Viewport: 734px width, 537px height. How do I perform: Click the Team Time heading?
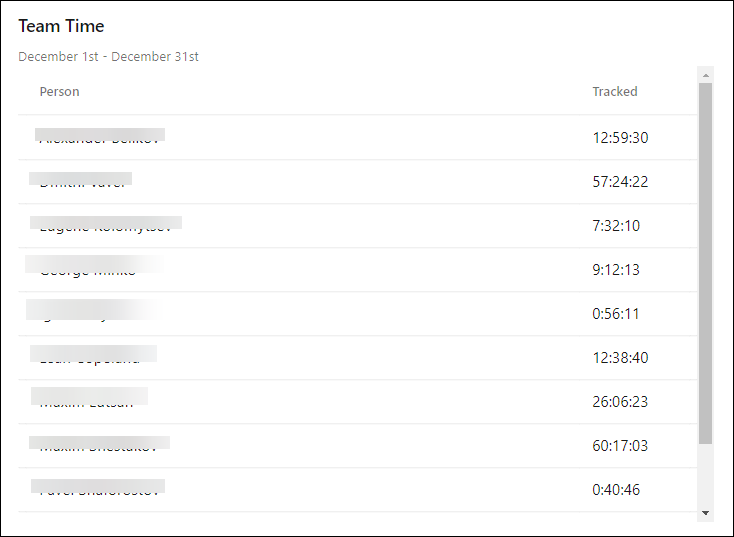(x=61, y=26)
